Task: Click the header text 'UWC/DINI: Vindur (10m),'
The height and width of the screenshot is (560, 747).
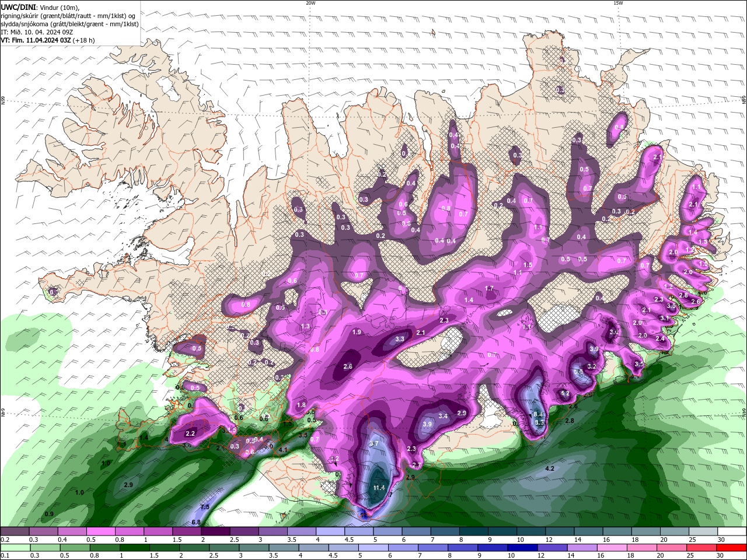Action: click(40, 7)
